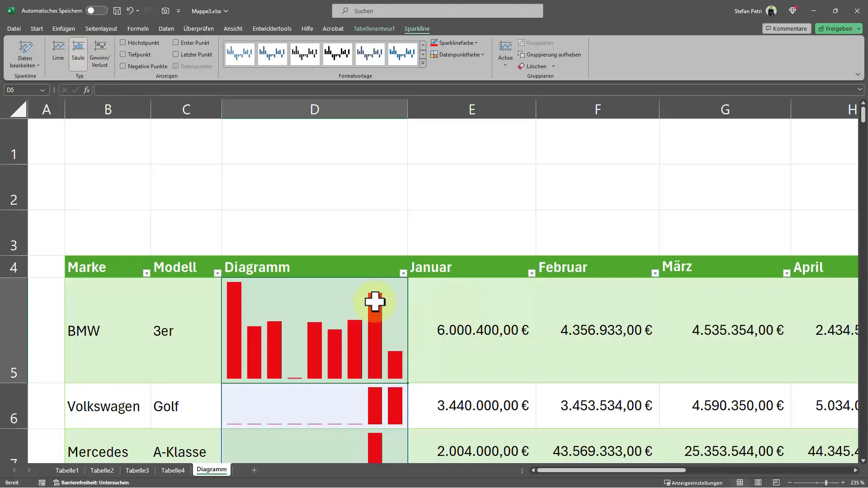The height and width of the screenshot is (488, 868).
Task: Open Modell column filter dropdown
Action: [x=217, y=273]
